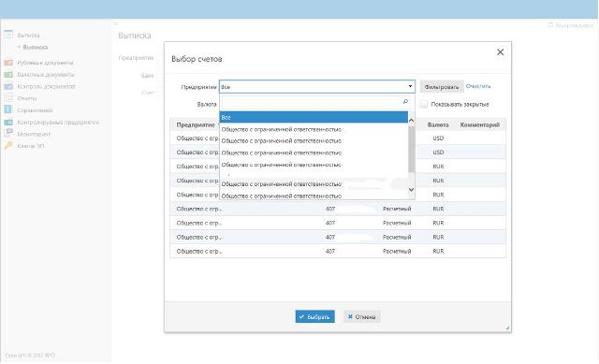Click the magnifier icon in dropdown search

click(x=405, y=102)
